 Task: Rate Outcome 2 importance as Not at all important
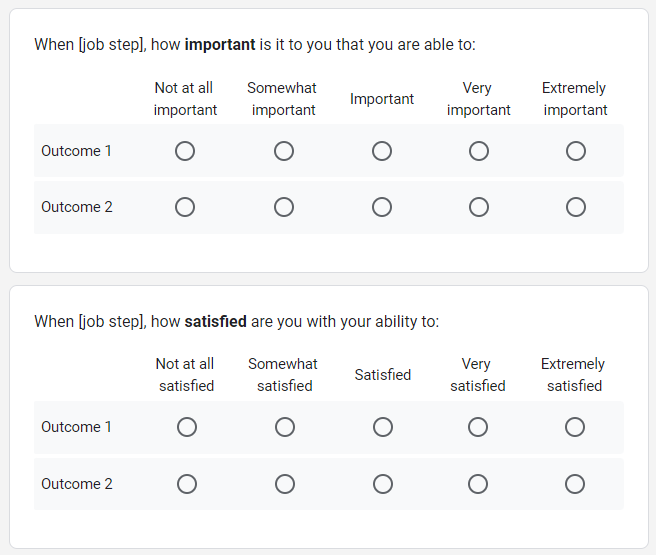185,207
